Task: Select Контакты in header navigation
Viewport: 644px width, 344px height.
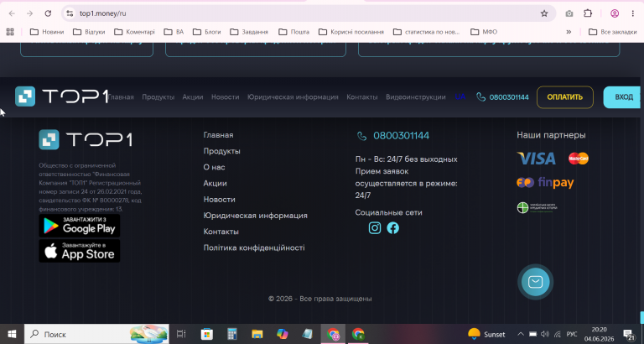Action: (x=362, y=97)
